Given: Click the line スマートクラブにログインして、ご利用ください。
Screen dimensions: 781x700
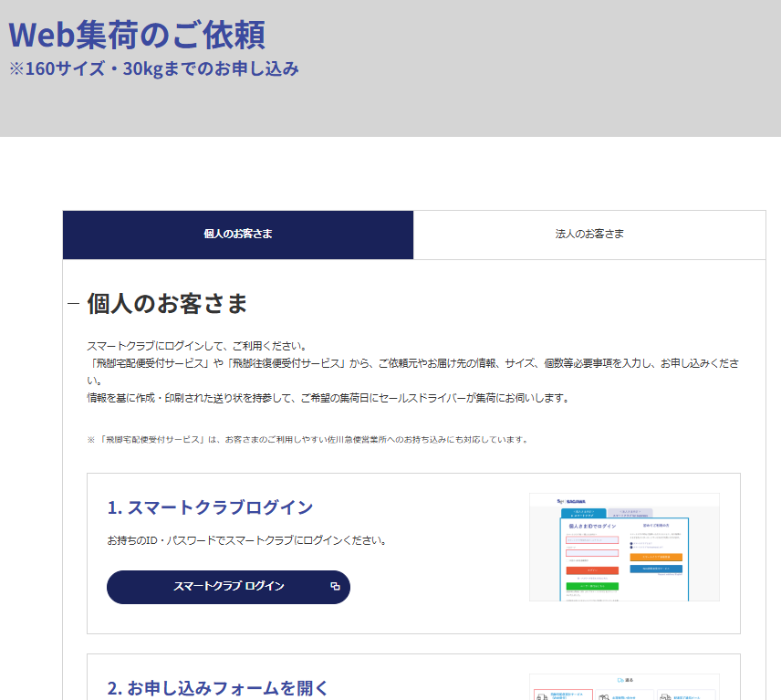Looking at the screenshot, I should point(197,346).
